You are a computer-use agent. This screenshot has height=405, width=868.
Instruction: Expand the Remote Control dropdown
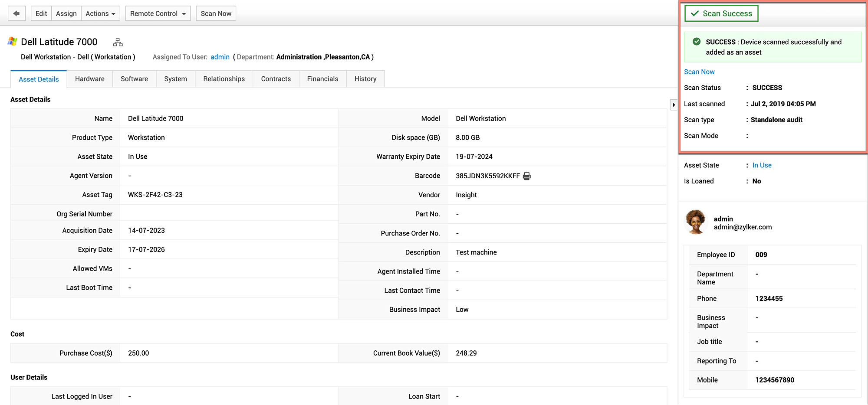(158, 13)
